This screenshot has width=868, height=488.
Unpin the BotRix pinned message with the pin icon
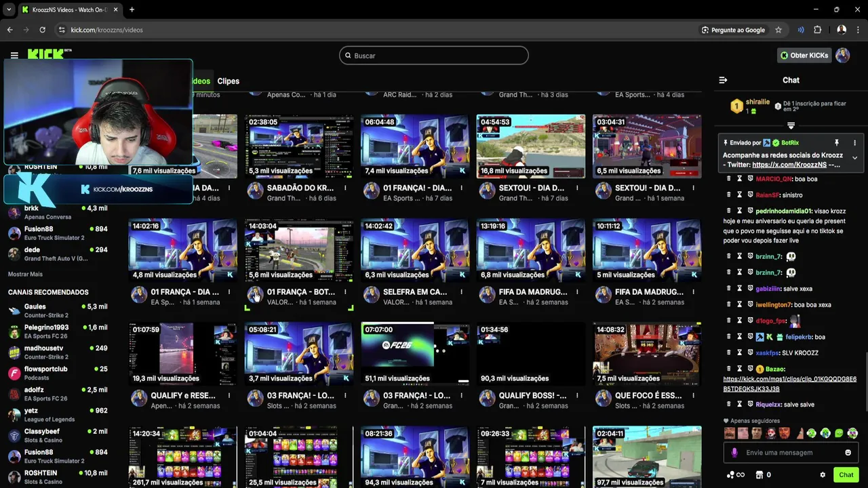click(x=836, y=143)
